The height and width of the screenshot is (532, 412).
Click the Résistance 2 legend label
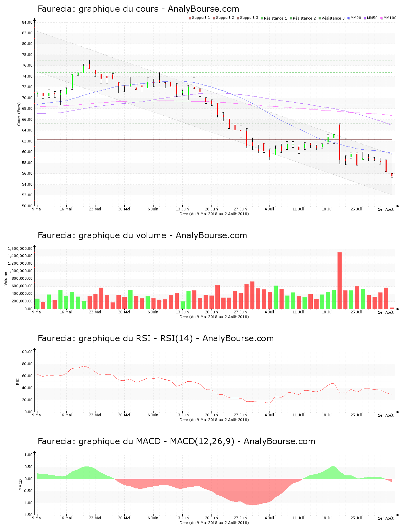point(304,18)
